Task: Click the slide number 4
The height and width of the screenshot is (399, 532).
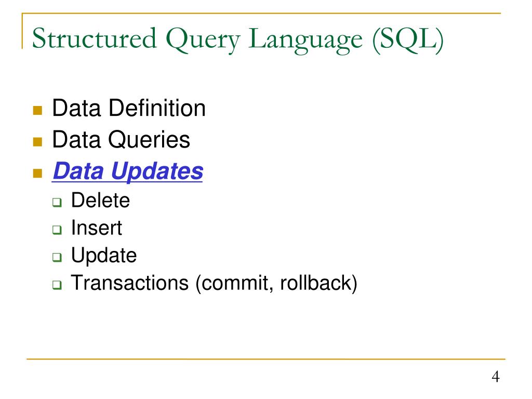Action: tap(496, 377)
